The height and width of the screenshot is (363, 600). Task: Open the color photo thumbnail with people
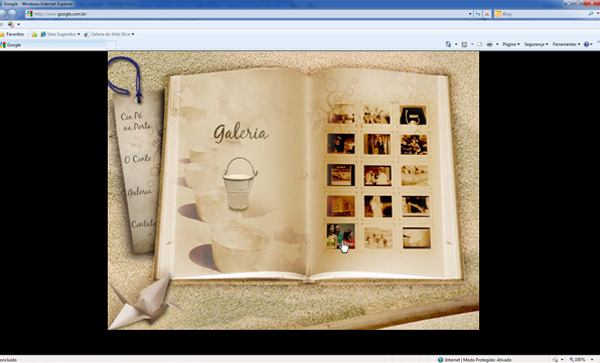[341, 236]
